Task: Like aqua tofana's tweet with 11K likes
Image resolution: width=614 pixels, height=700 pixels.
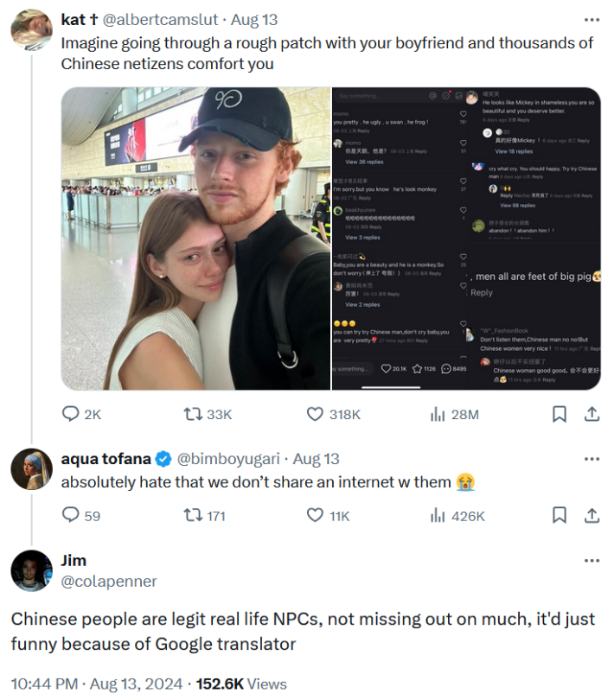Action: pos(316,515)
